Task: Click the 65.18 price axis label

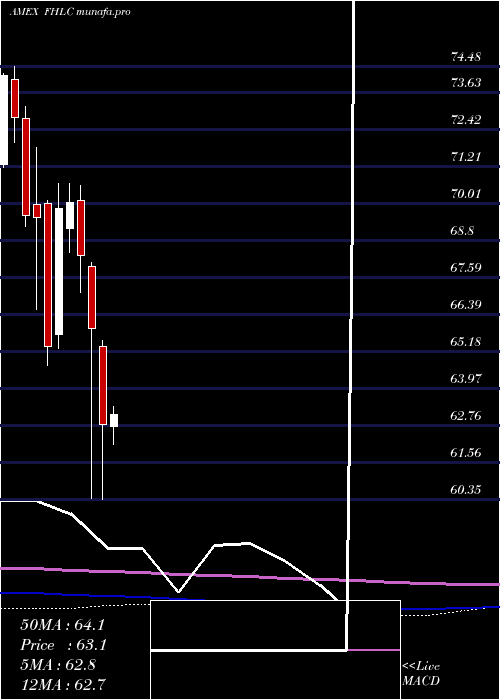Action: 466,342
